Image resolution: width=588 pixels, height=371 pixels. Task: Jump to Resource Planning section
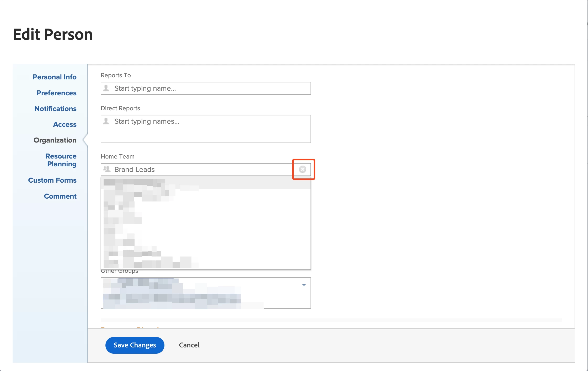click(x=61, y=160)
